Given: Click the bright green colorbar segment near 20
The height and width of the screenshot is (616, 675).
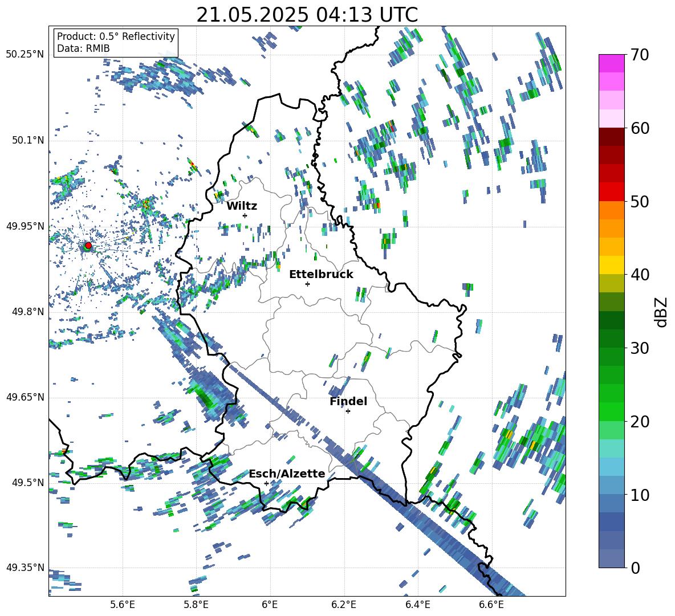Looking at the screenshot, I should tap(611, 411).
